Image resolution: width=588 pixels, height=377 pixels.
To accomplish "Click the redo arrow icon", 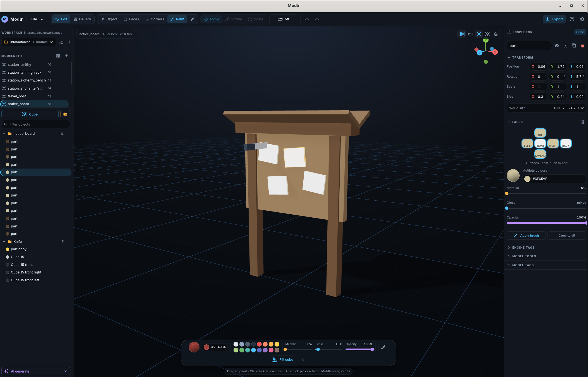I will [317, 19].
